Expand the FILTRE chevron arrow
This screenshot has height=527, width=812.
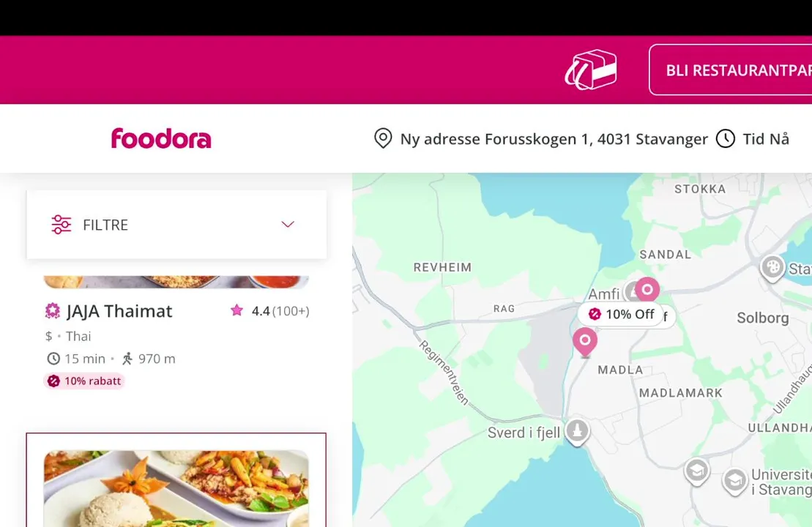pyautogui.click(x=288, y=224)
